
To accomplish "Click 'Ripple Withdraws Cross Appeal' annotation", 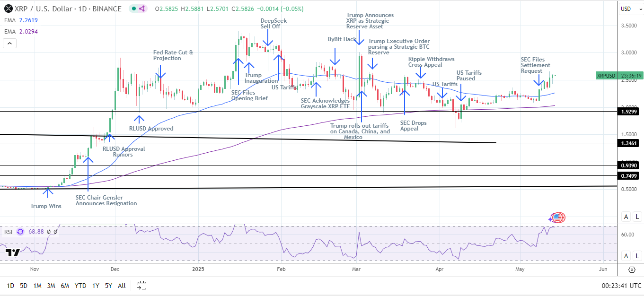I will pos(432,62).
